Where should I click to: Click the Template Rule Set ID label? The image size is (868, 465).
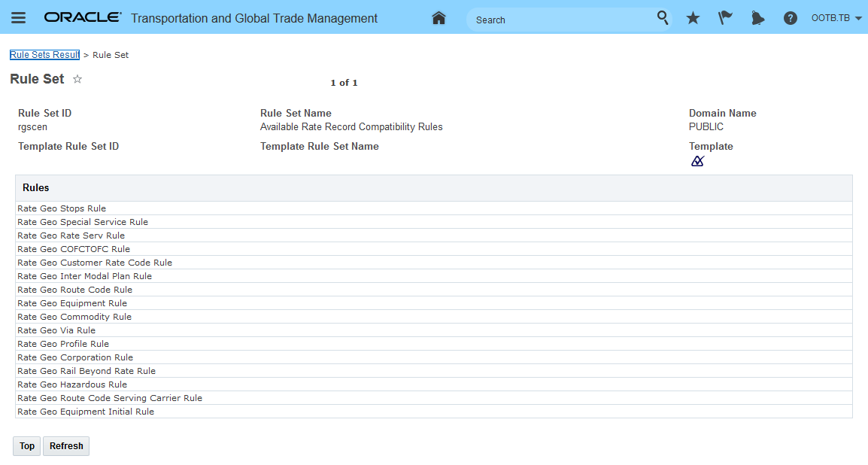point(68,146)
